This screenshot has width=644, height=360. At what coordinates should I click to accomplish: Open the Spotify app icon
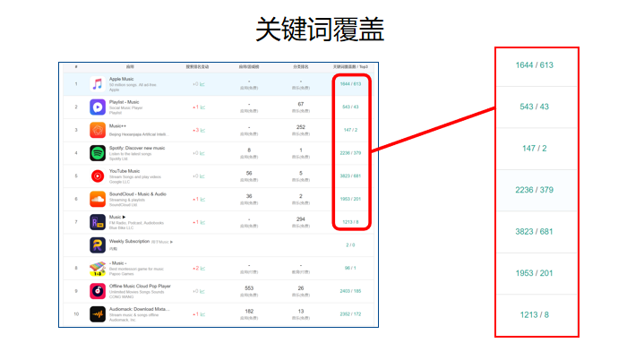point(98,153)
